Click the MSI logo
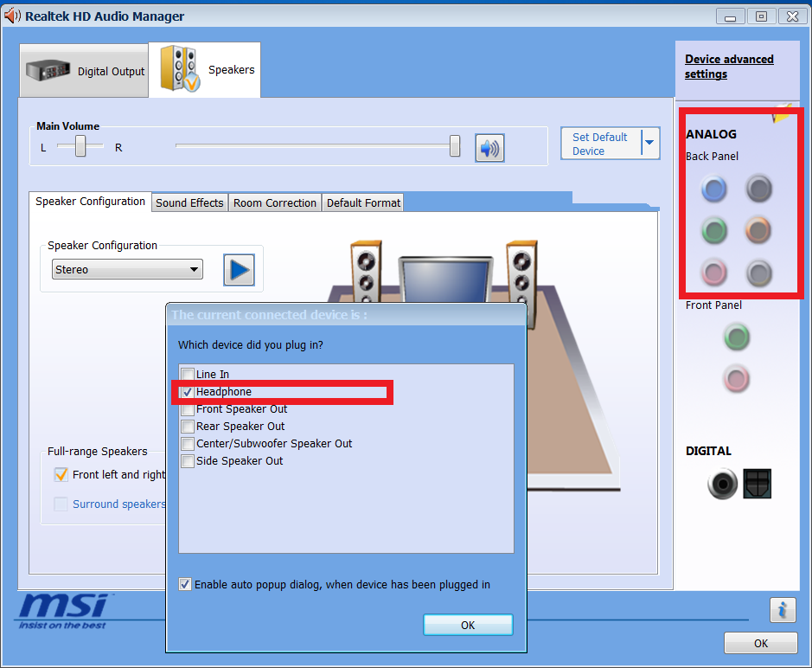The image size is (812, 668). (64, 612)
